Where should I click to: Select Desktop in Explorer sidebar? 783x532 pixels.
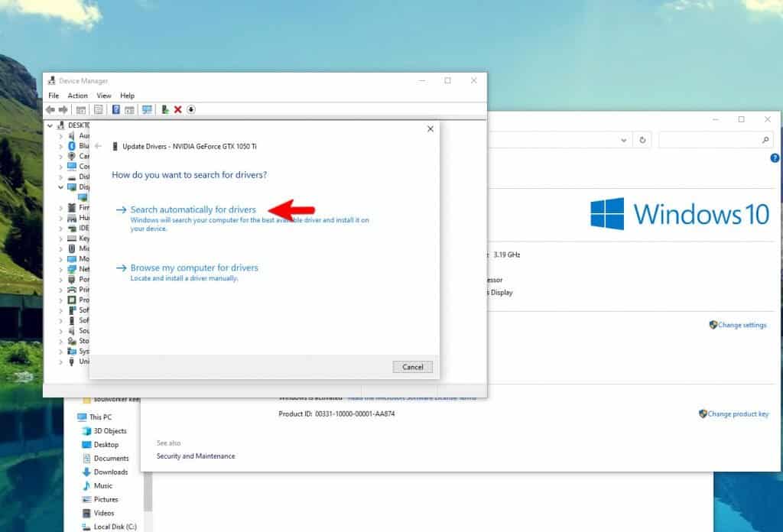pyautogui.click(x=106, y=445)
